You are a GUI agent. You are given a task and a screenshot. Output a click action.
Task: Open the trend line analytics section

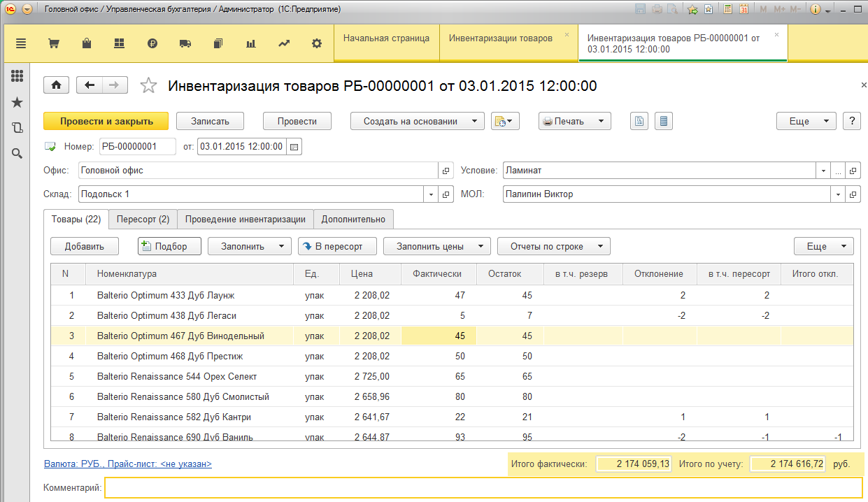coord(284,43)
